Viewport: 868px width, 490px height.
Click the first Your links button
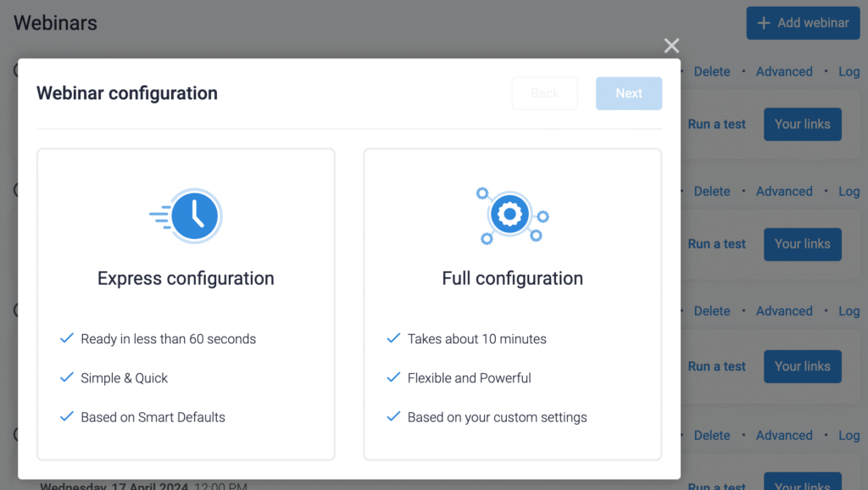[803, 124]
